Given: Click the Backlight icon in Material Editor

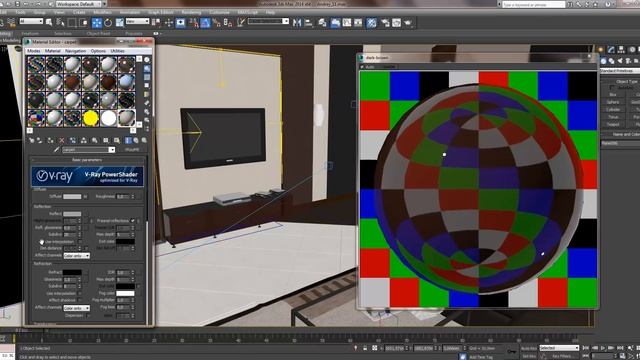Looking at the screenshot, I should point(147,69).
